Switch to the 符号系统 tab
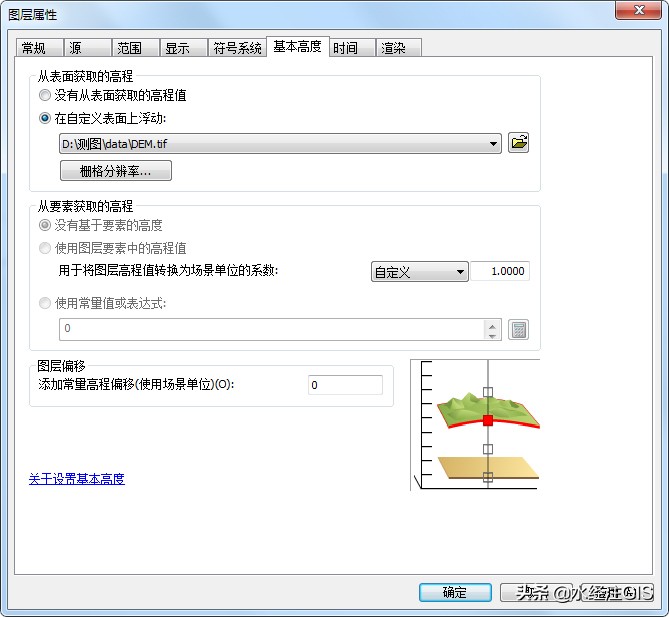669x617 pixels. pos(237,48)
